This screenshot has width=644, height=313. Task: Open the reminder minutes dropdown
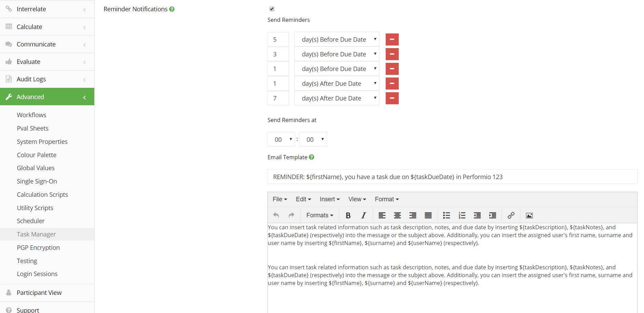(313, 139)
